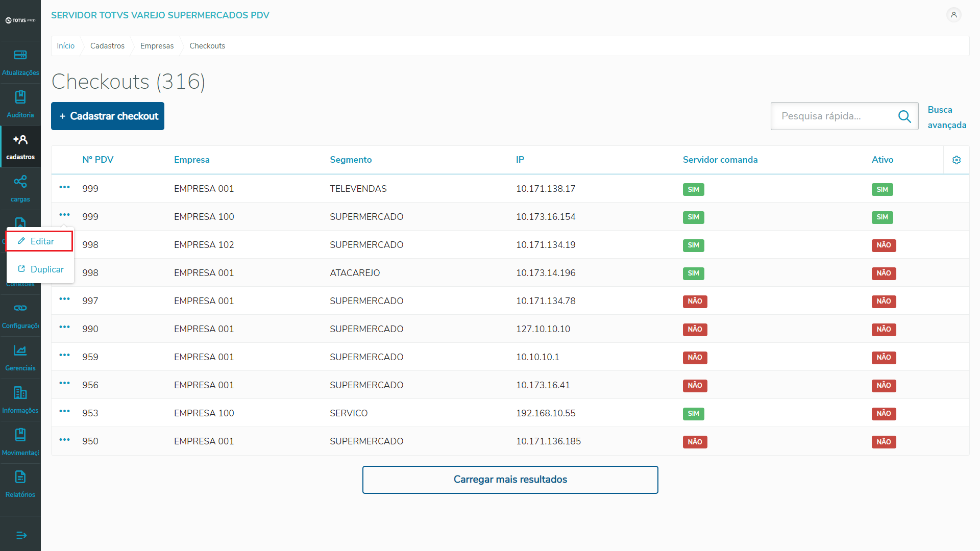
Task: Click the search magnifier icon
Action: [x=904, y=116]
